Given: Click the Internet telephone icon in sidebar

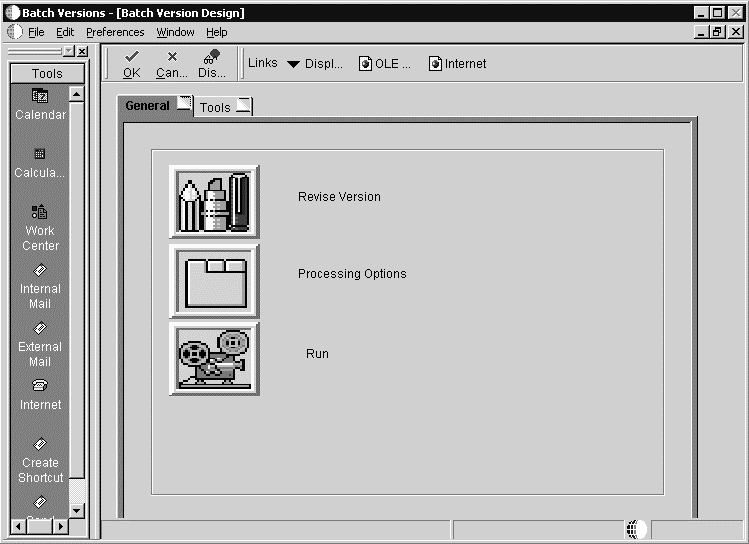Looking at the screenshot, I should click(x=40, y=385).
